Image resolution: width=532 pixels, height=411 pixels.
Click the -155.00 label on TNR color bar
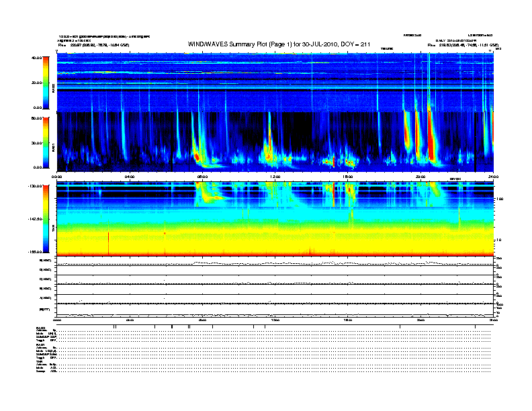pyautogui.click(x=35, y=252)
